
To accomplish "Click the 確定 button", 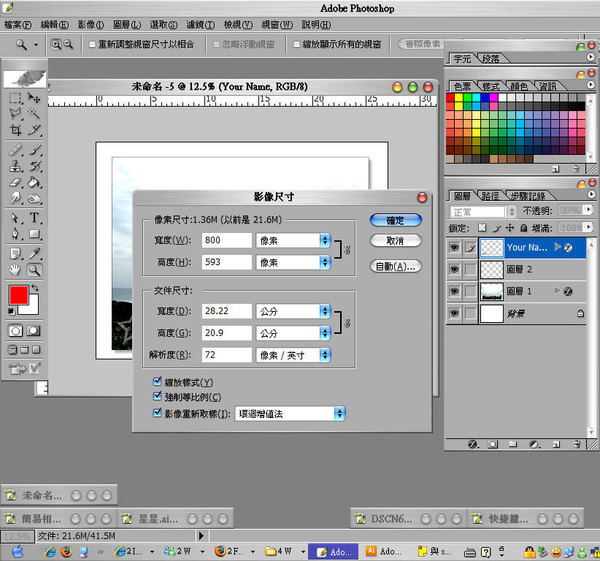I will coord(395,220).
